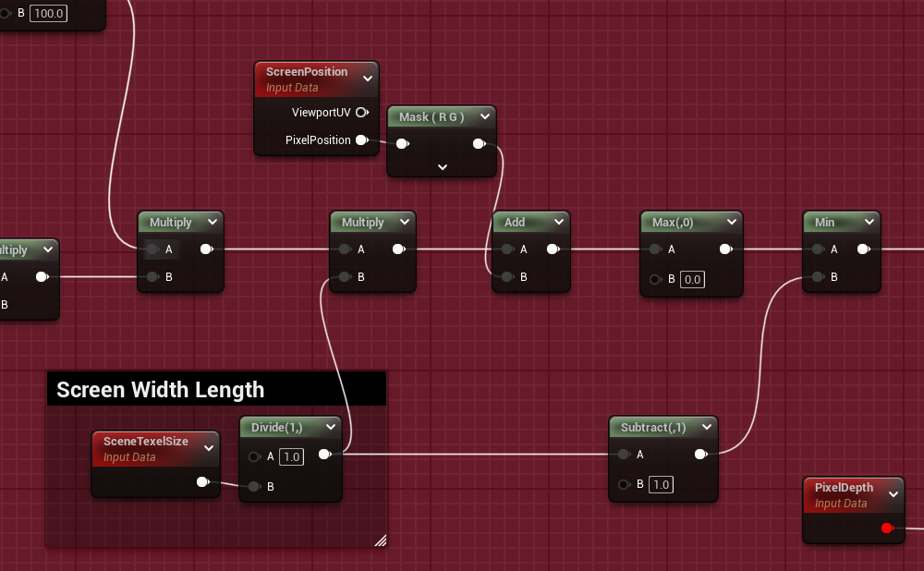Click the ViewportUV output pin on ScreenPosition

[361, 113]
